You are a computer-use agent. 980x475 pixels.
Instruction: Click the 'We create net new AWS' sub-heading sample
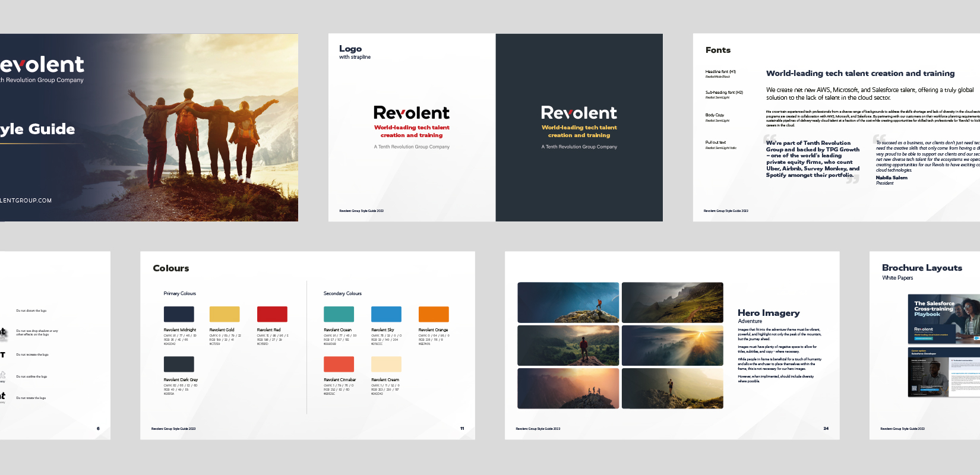(x=870, y=94)
